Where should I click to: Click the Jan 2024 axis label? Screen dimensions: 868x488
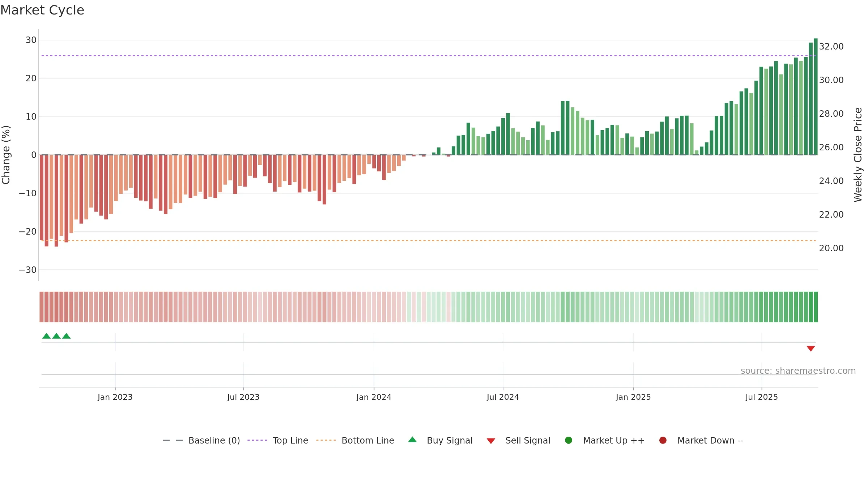click(x=374, y=397)
